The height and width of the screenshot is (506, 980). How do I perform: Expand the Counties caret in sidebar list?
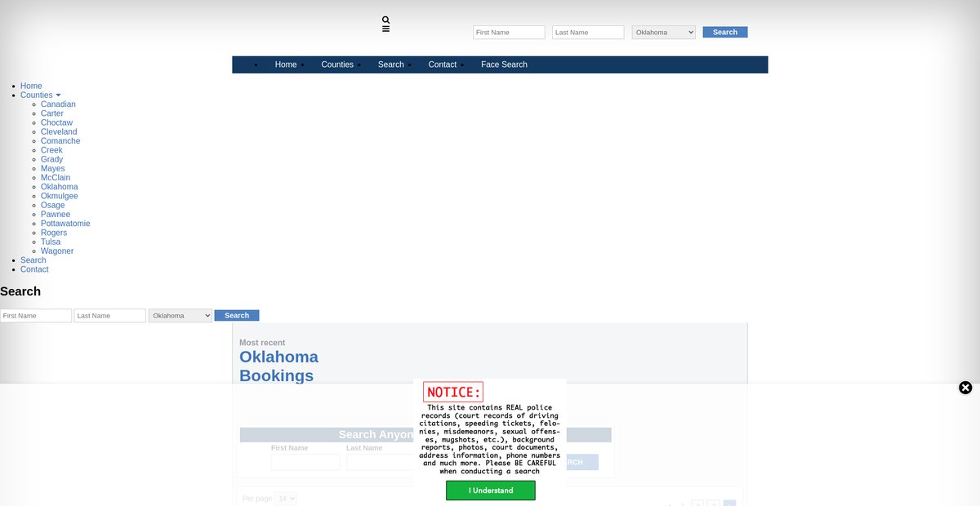(58, 95)
